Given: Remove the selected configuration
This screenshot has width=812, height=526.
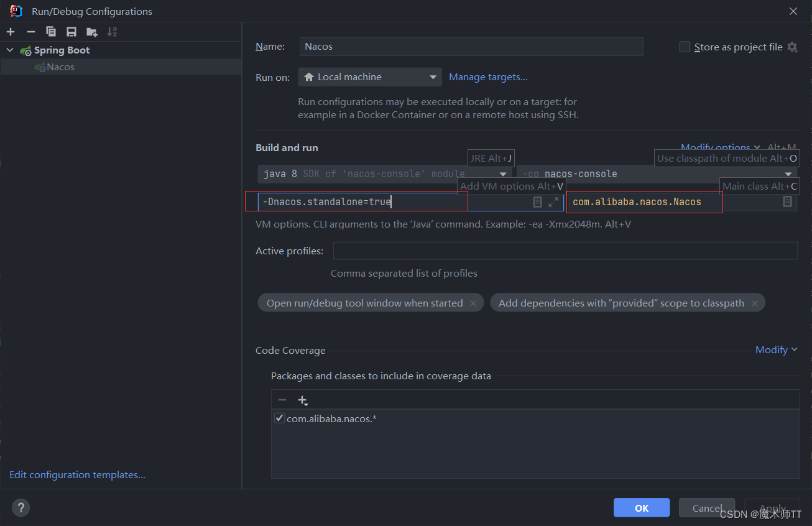Looking at the screenshot, I should click(31, 32).
